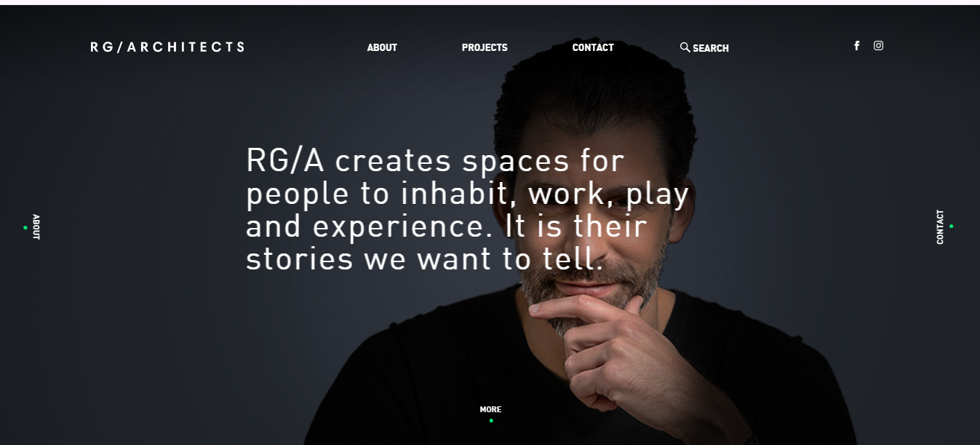This screenshot has width=980, height=445.
Task: Click 'inhabit, work, play' headline line
Action: coord(545,194)
